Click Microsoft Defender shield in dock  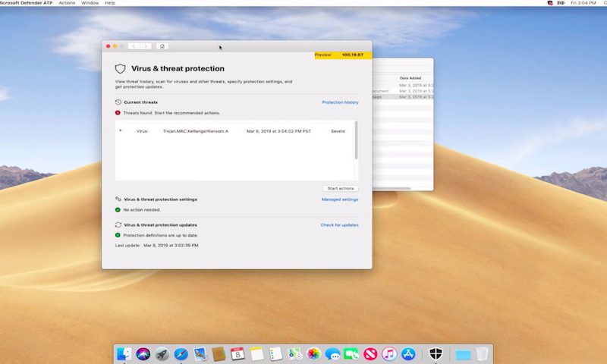click(436, 353)
